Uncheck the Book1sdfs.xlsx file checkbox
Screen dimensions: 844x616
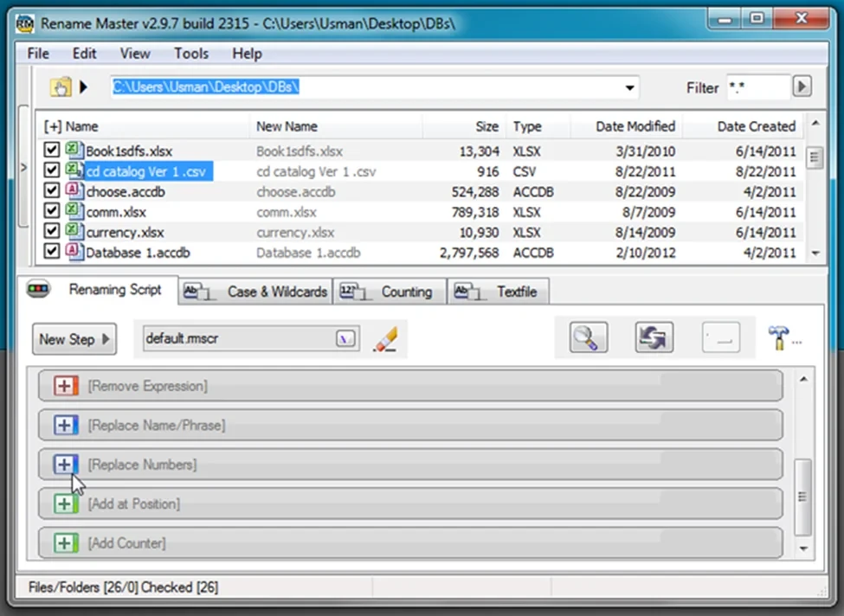click(52, 151)
